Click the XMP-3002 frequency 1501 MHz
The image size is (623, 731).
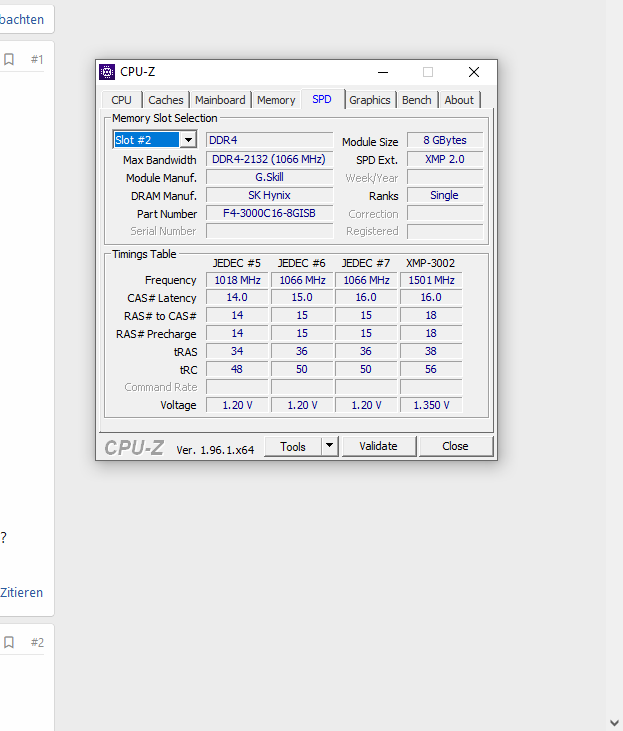coord(431,280)
